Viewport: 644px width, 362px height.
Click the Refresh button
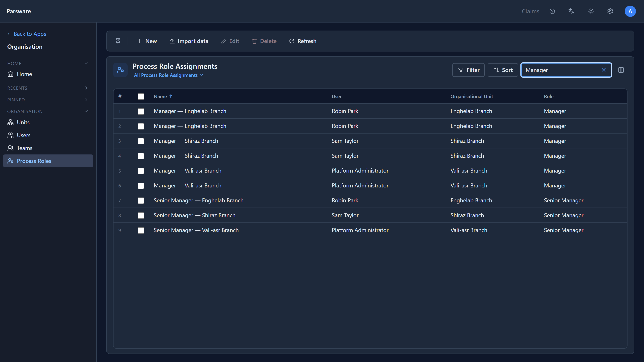point(303,41)
